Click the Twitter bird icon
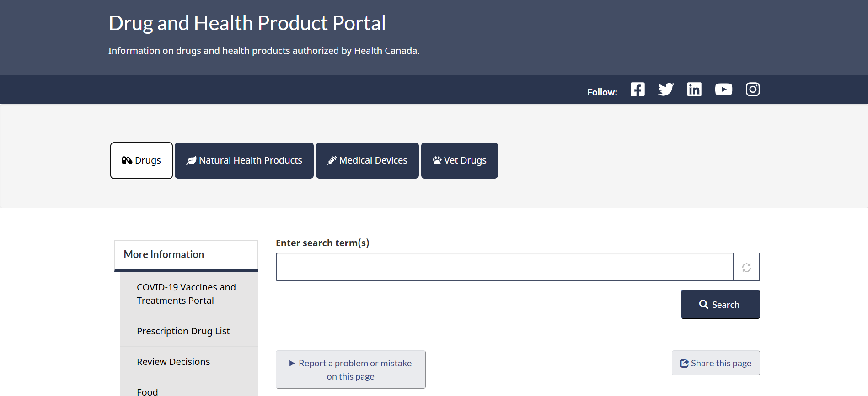Image resolution: width=868 pixels, height=396 pixels. tap(666, 90)
